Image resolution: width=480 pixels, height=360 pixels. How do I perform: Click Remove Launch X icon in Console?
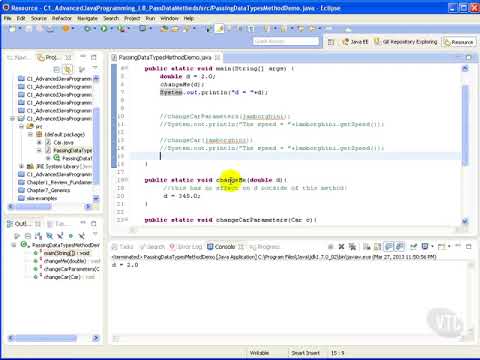341,247
